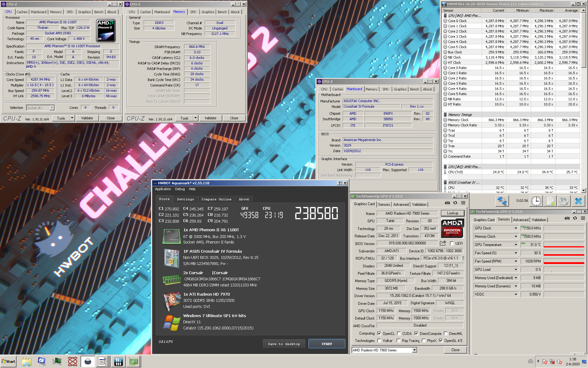Open HWiNFO taskbar icon
Viewport: 588px width, 368px height.
click(x=118, y=362)
